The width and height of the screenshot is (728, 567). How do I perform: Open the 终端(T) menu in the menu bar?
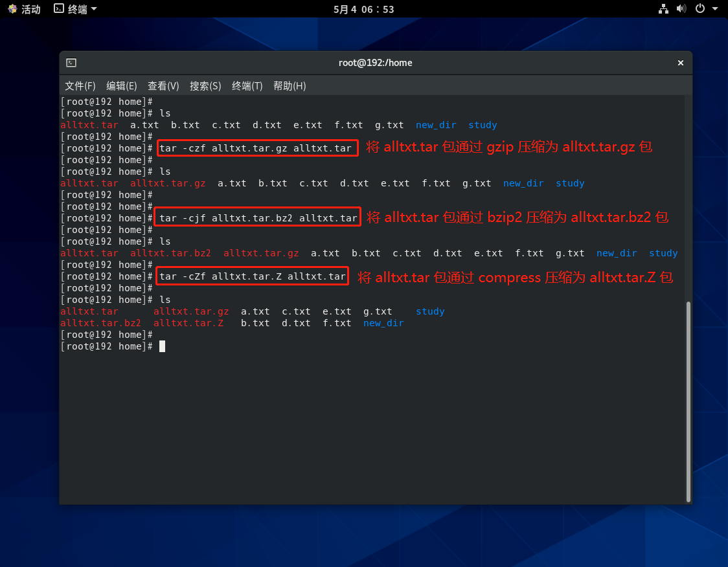point(247,85)
